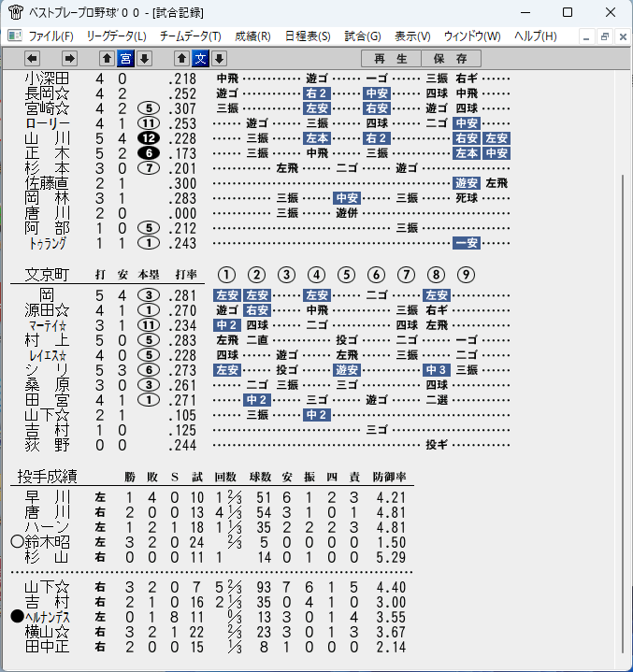Click the 文京町 team name header

pyautogui.click(x=47, y=275)
